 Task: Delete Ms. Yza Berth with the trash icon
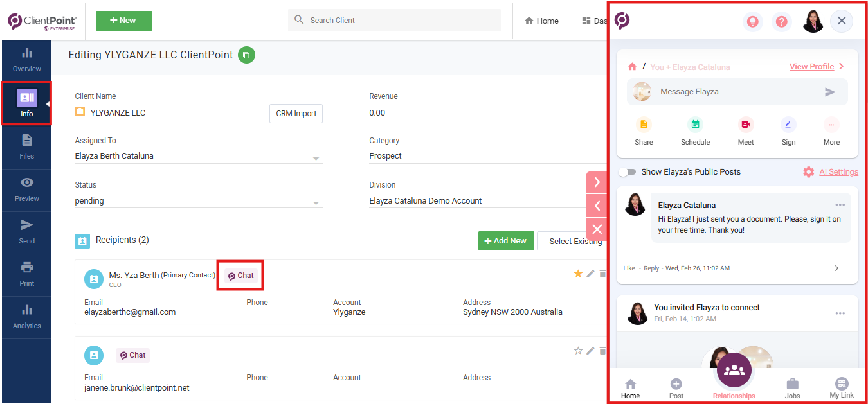click(602, 274)
